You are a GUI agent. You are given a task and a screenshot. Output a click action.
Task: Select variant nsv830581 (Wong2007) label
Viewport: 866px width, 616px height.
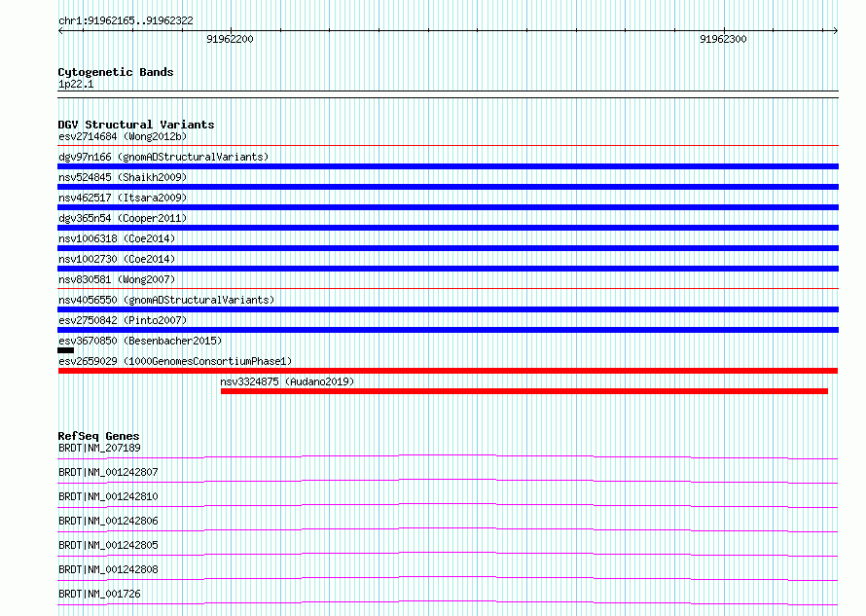[x=117, y=279]
